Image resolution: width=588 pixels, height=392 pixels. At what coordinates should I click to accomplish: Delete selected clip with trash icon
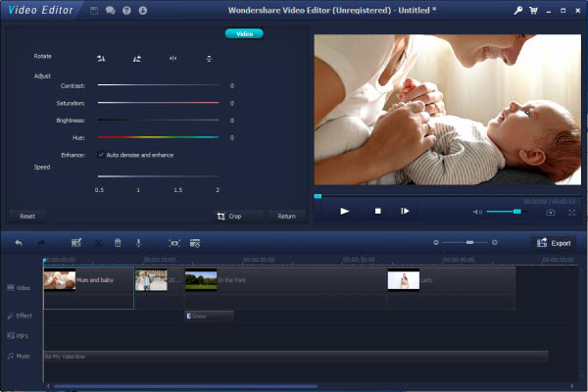pos(118,243)
